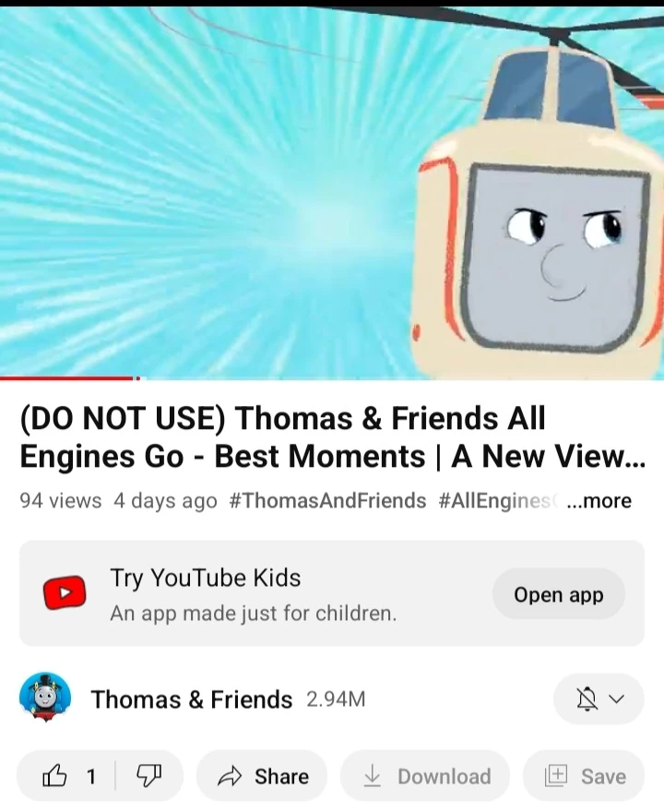Screen dimensions: 664x812
Task: Click the Open app button
Action: pos(559,594)
